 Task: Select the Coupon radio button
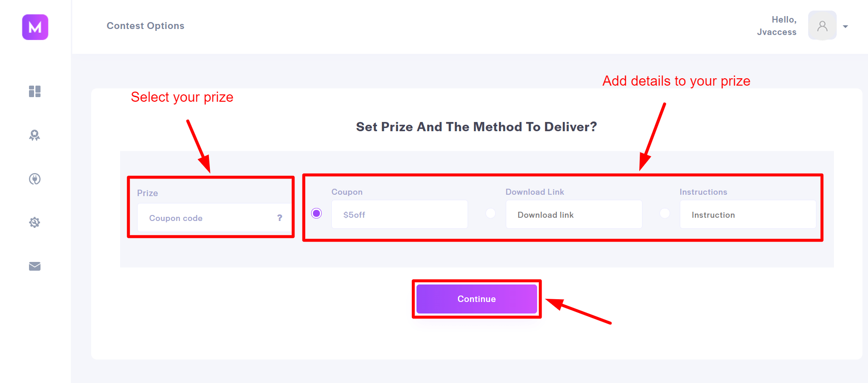pyautogui.click(x=317, y=214)
